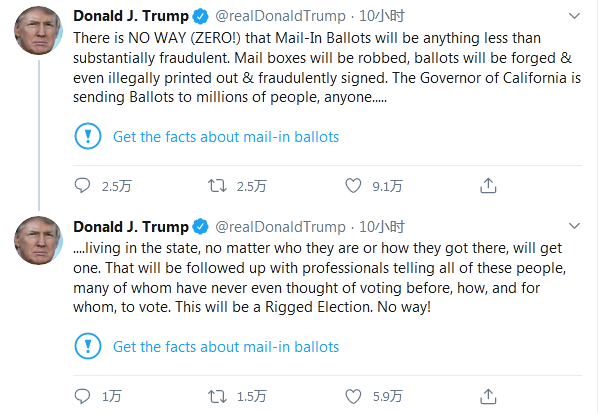The width and height of the screenshot is (602, 413).
Task: Open first "Get the facts about mail-in ballots" link
Action: point(226,136)
